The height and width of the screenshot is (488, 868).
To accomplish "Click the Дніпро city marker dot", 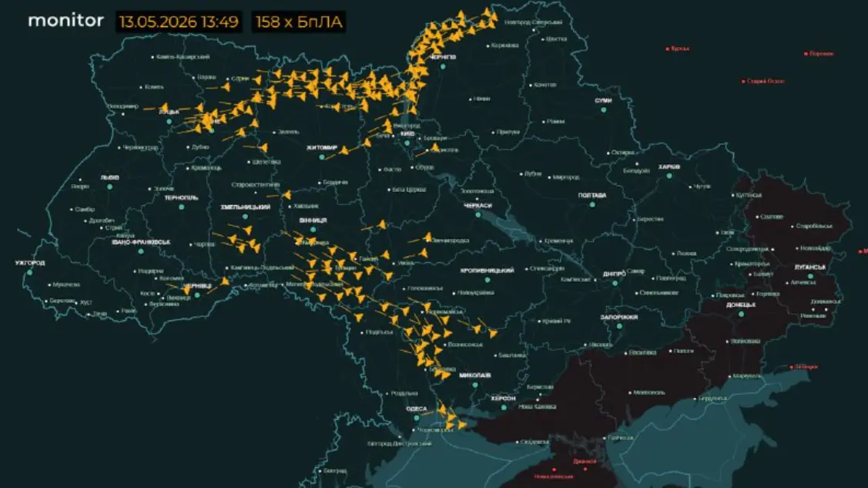I will [x=615, y=283].
